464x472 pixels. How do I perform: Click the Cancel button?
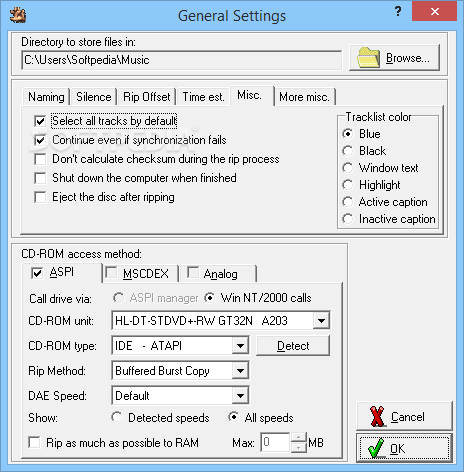coord(404,416)
